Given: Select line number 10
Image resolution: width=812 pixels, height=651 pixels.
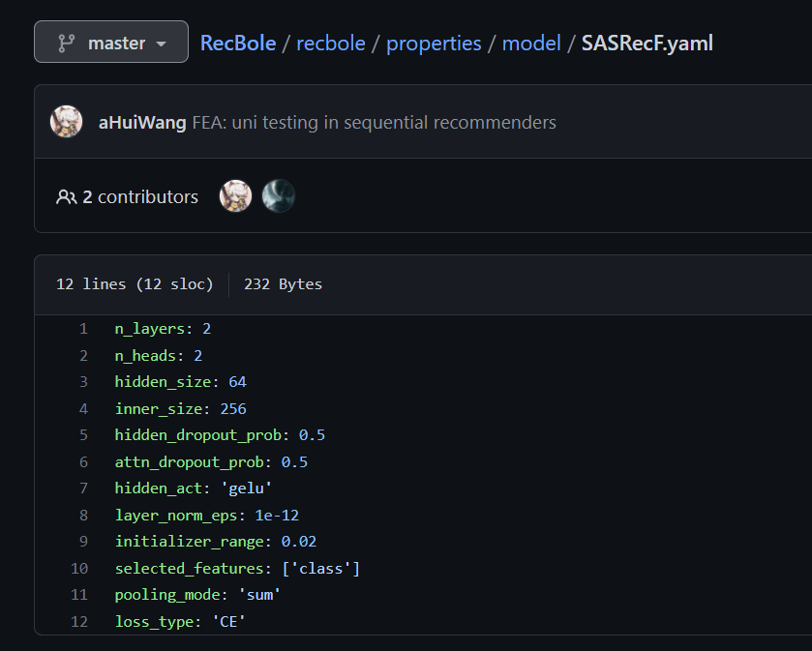Looking at the screenshot, I should [x=79, y=569].
